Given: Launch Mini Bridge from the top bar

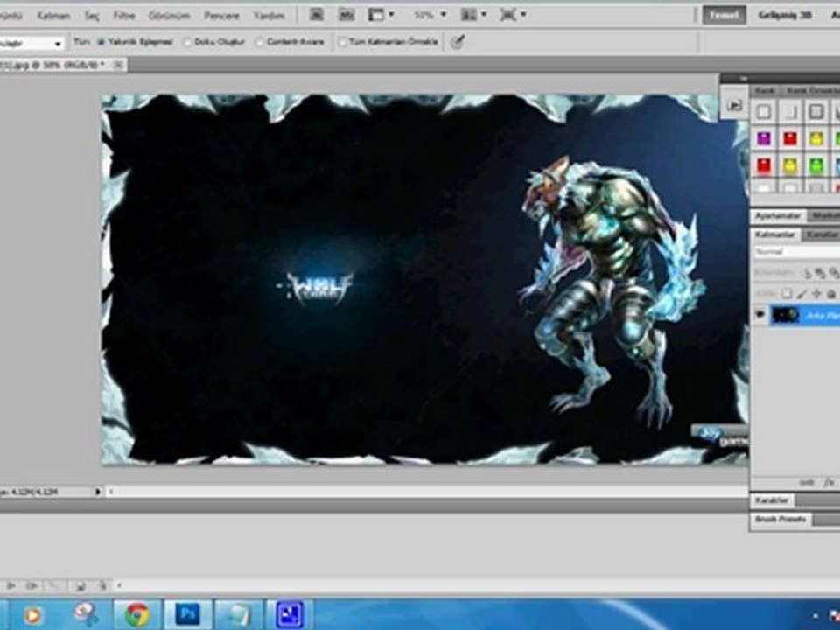Looking at the screenshot, I should pyautogui.click(x=346, y=15).
